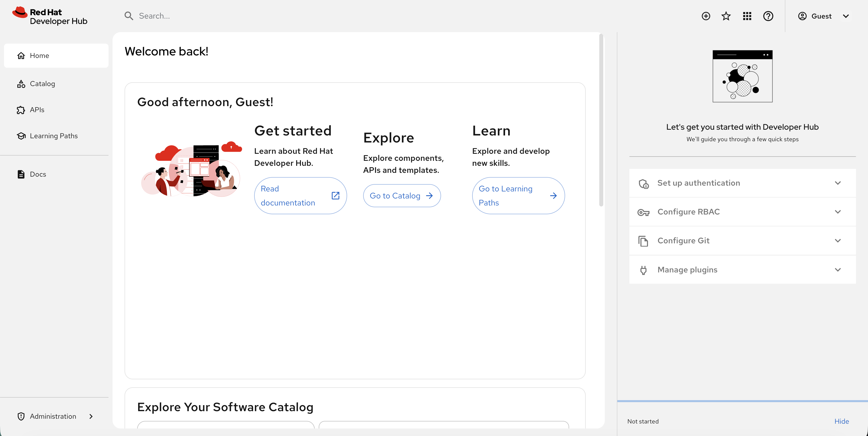
Task: Open the apps grid icon in the header
Action: (747, 16)
